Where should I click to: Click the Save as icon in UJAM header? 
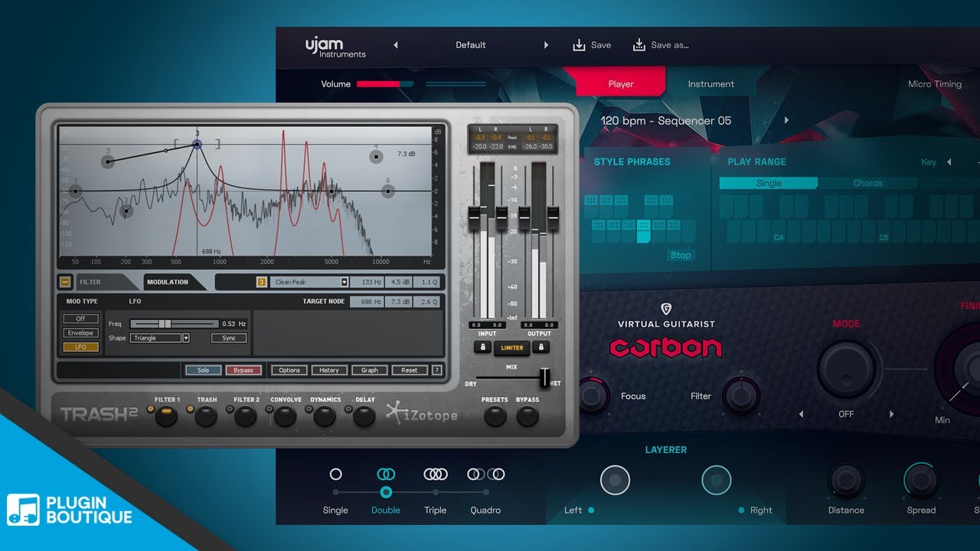639,45
